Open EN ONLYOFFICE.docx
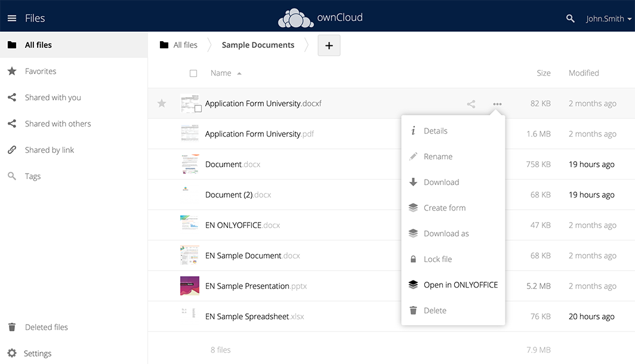The width and height of the screenshot is (635, 364). coord(242,225)
